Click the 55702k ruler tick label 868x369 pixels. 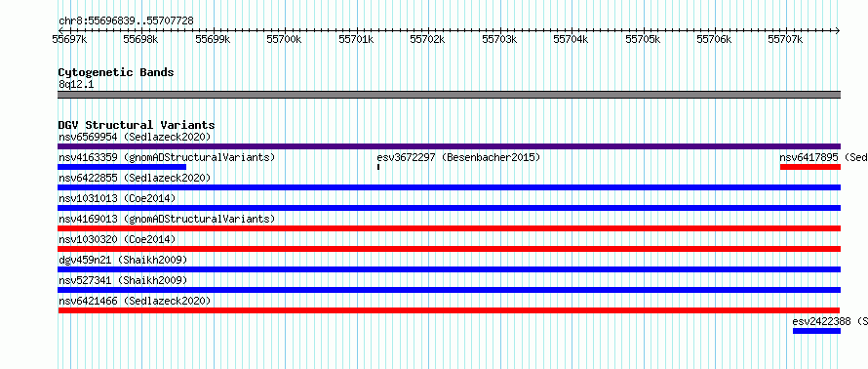click(x=427, y=39)
